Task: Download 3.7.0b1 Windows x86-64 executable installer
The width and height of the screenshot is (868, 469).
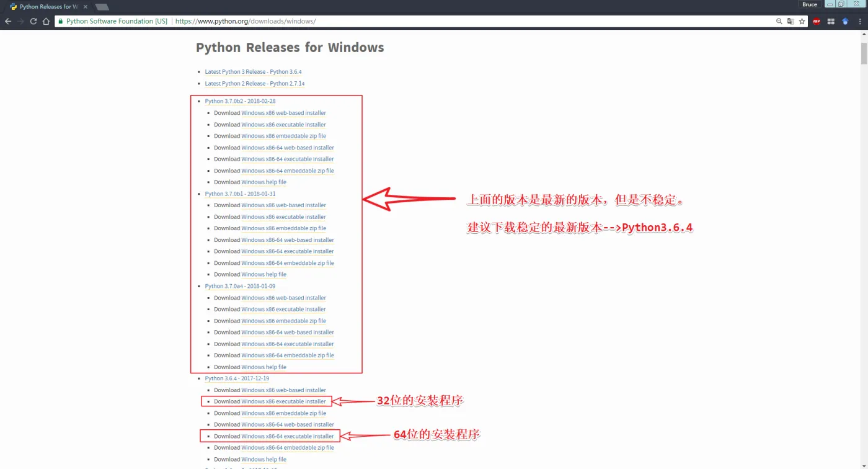Action: point(288,251)
